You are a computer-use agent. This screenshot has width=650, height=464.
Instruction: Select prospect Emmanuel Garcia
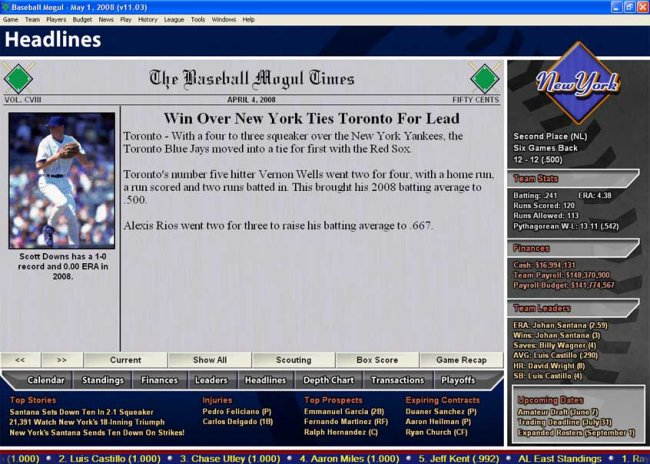click(344, 411)
